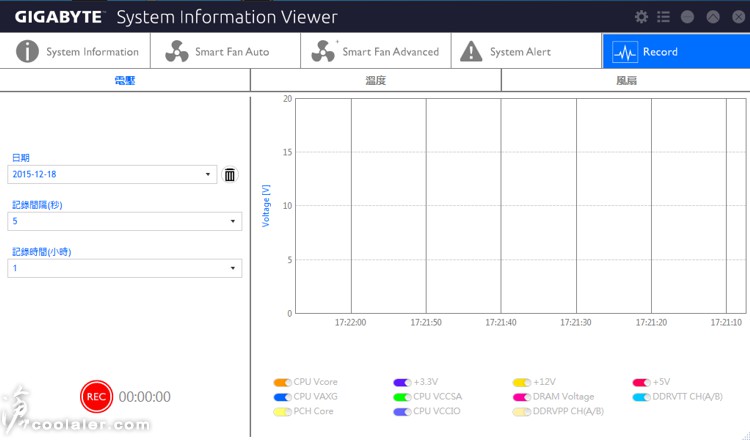Screen dimensions: 750x440
Task: Click the list menu icon in title bar
Action: pyautogui.click(x=663, y=17)
